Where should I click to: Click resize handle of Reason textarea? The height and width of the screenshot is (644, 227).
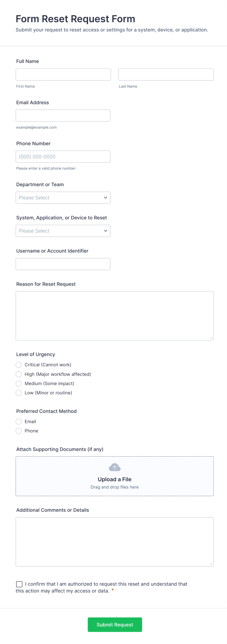211,338
